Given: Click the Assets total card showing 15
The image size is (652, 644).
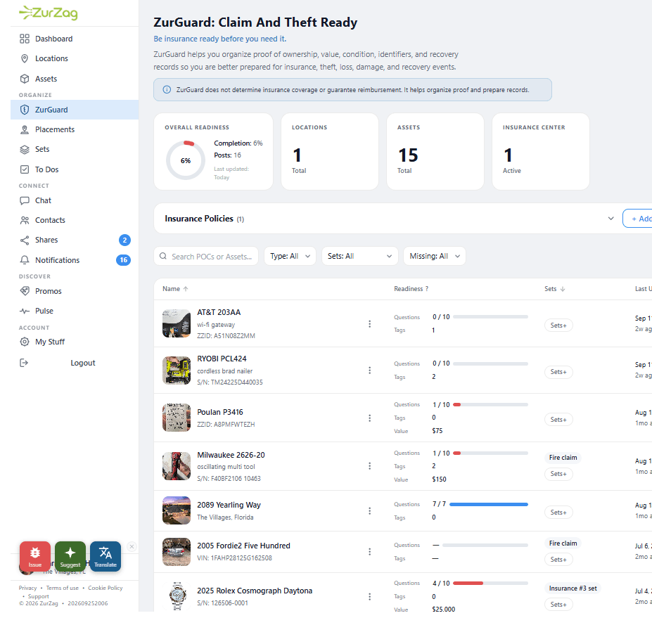Looking at the screenshot, I should [435, 152].
